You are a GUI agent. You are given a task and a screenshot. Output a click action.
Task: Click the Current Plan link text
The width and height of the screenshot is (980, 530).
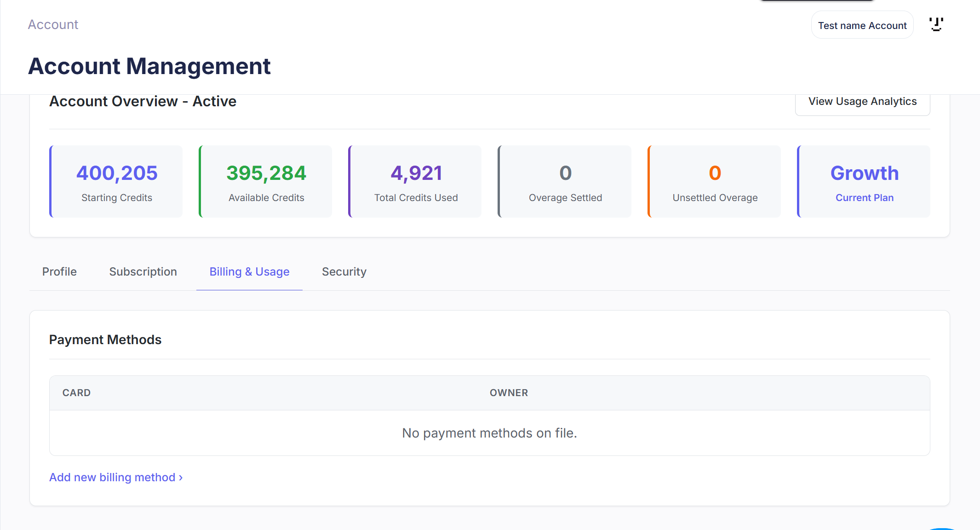coord(864,198)
